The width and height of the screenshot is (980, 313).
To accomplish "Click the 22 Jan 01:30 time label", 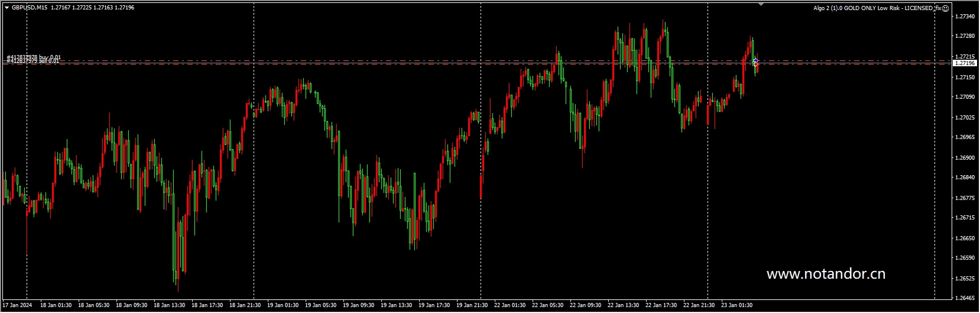I will [x=510, y=305].
